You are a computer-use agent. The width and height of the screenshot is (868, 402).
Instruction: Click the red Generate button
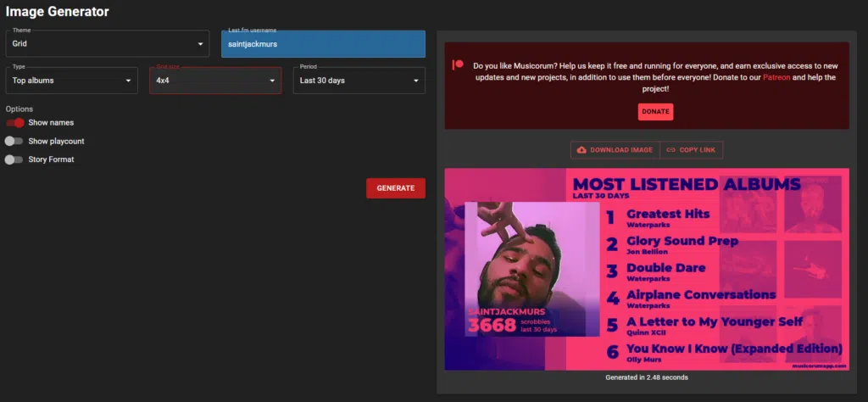click(x=396, y=188)
